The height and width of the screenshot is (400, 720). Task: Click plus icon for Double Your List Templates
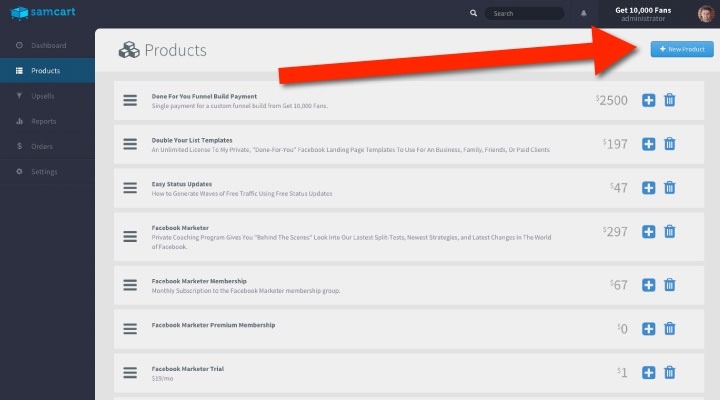pos(648,144)
